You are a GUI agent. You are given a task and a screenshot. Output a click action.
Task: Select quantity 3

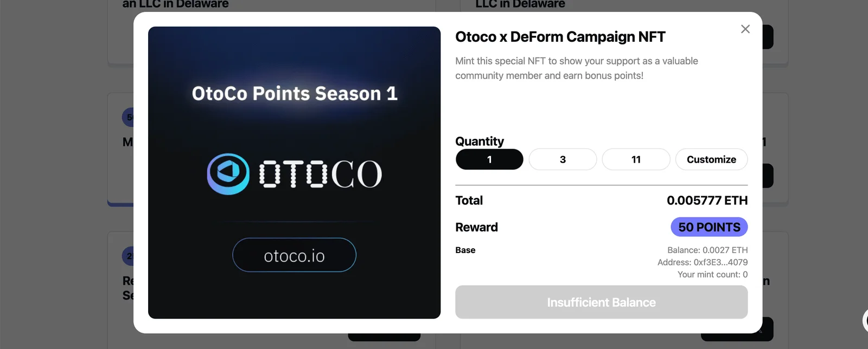pyautogui.click(x=563, y=159)
